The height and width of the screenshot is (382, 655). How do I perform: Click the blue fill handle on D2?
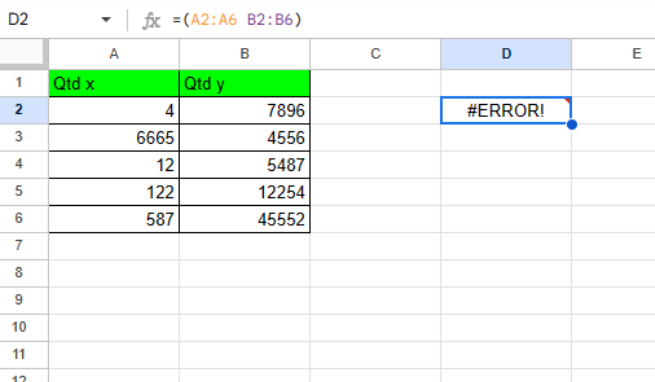572,124
